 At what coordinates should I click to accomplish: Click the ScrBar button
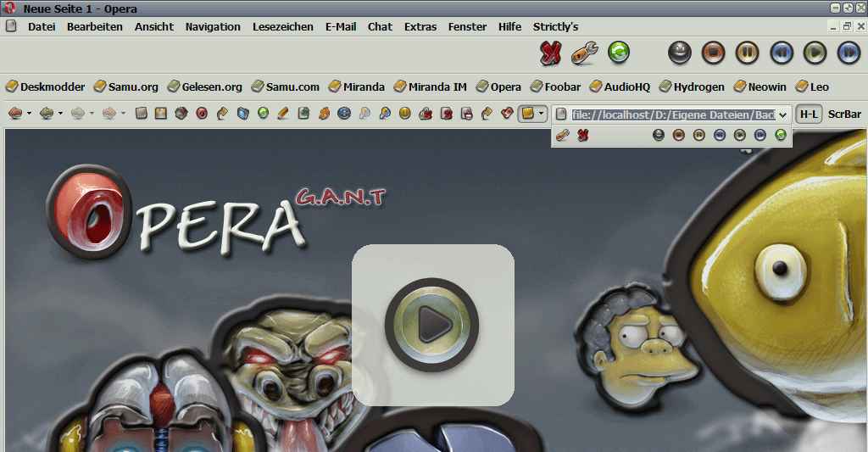[844, 114]
